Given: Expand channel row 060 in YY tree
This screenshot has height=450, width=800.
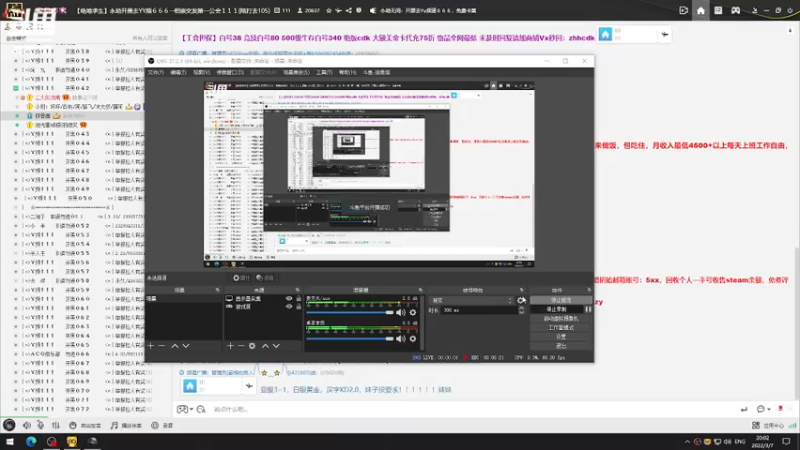Looking at the screenshot, I should pyautogui.click(x=16, y=299).
